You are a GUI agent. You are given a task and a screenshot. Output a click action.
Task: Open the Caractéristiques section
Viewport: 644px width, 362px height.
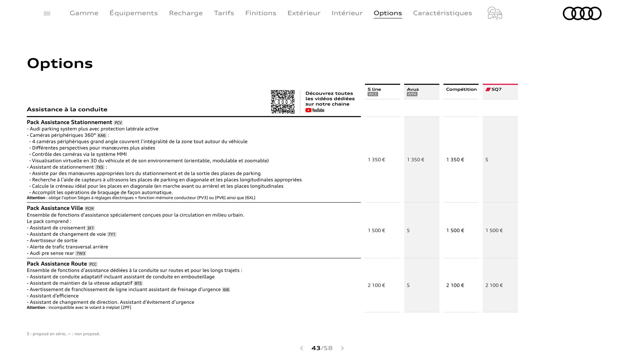click(x=442, y=13)
